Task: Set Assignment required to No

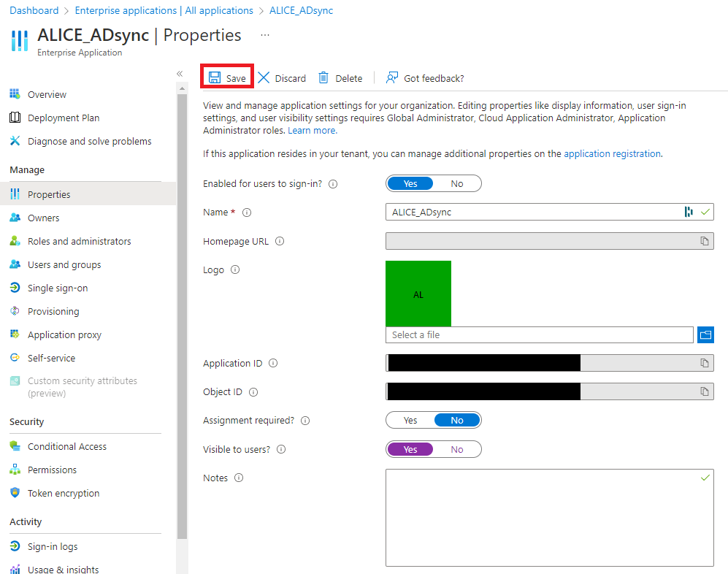Action: pyautogui.click(x=457, y=421)
